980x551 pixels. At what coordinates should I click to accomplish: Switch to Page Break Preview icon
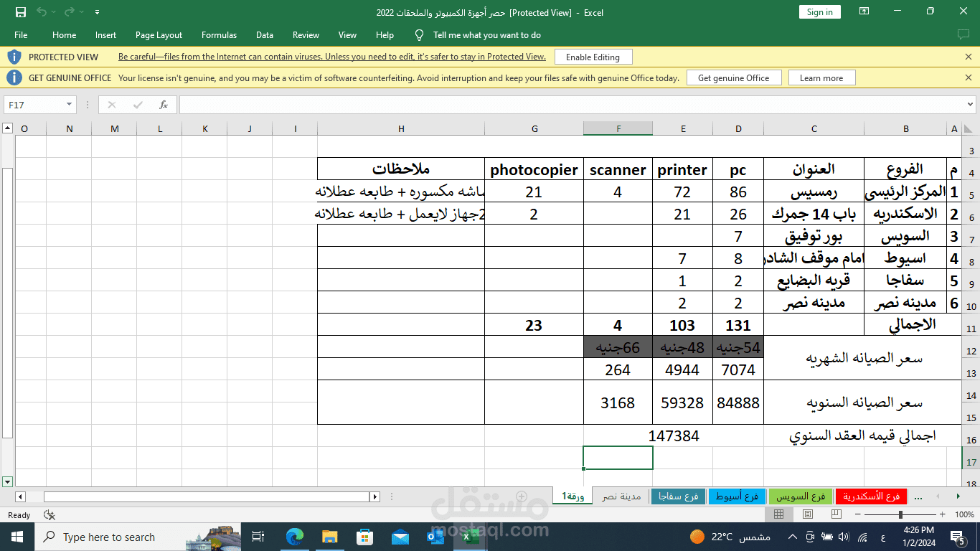[836, 514]
